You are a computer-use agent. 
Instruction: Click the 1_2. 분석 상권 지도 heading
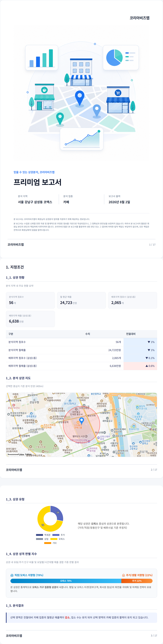click(18, 378)
